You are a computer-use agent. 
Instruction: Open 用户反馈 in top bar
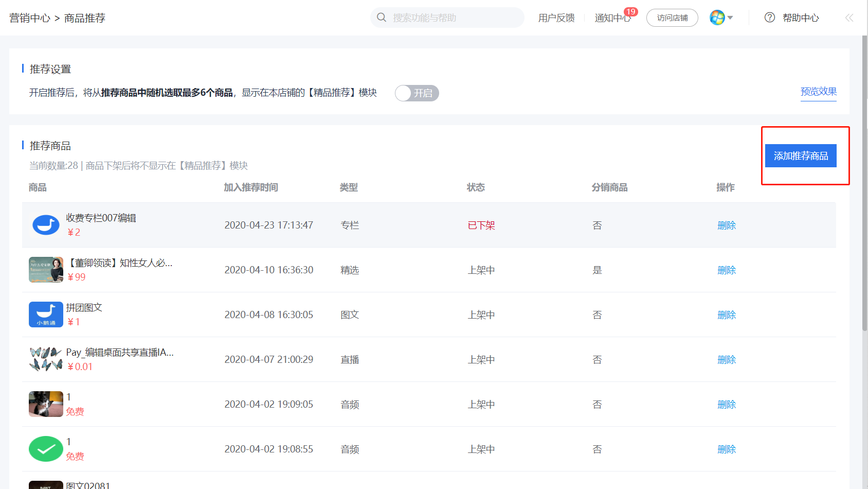click(556, 18)
